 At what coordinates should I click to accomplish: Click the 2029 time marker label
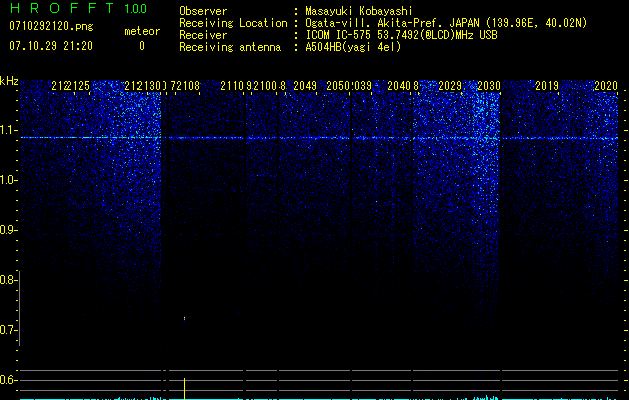point(450,86)
